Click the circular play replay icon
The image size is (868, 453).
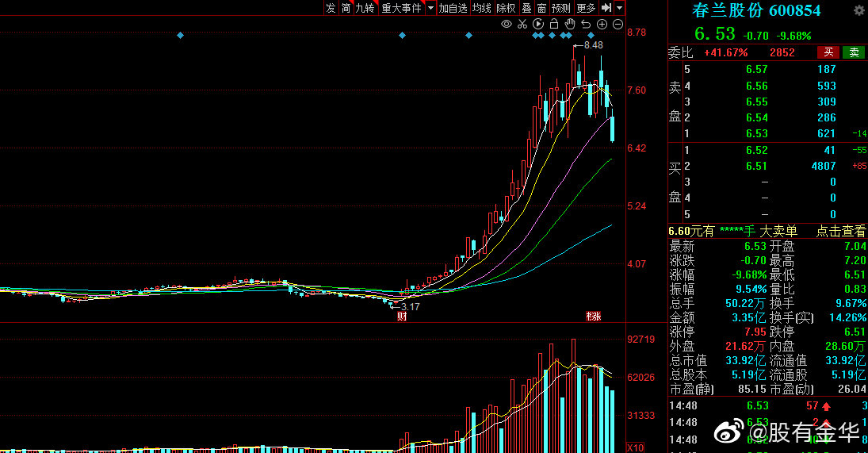[537, 25]
